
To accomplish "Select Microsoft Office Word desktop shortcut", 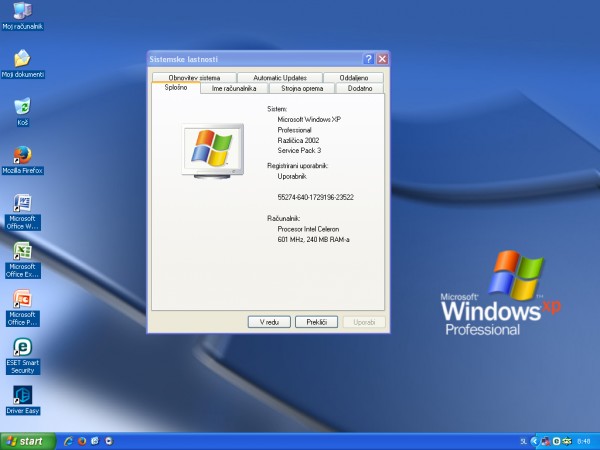I will (23, 212).
